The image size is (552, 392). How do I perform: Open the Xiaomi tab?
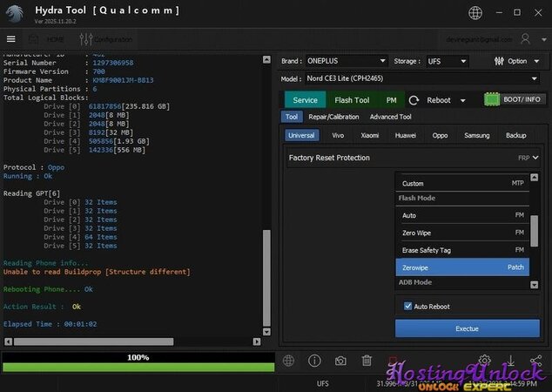tap(370, 136)
